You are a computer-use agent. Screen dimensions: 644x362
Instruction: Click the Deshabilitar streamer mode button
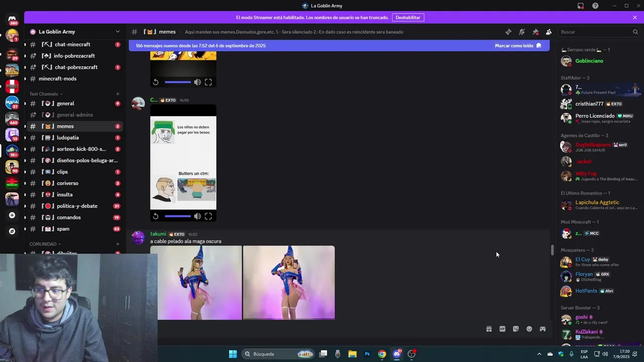(408, 17)
